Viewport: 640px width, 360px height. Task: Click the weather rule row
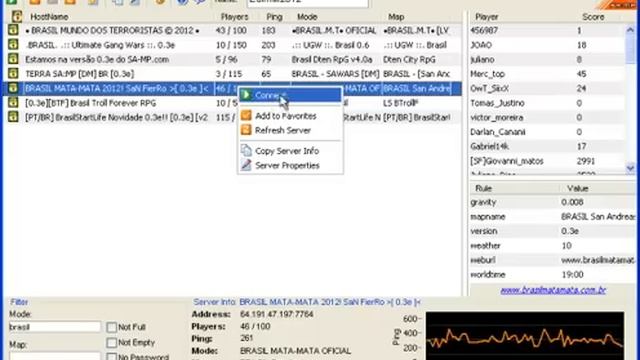point(552,246)
